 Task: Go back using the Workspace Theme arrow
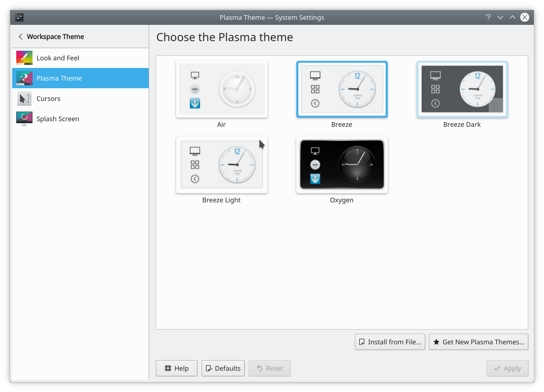[20, 37]
